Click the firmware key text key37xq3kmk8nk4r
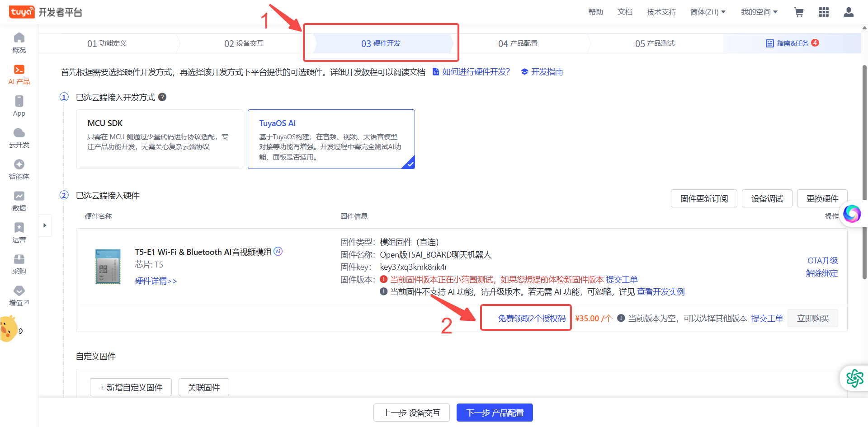Screen dimensions: 868x427 (x=414, y=267)
